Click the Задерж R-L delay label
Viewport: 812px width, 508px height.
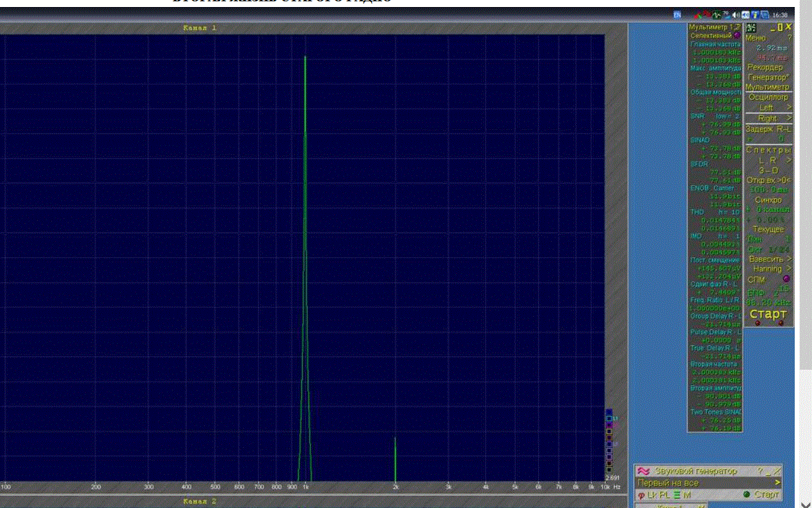click(x=768, y=129)
